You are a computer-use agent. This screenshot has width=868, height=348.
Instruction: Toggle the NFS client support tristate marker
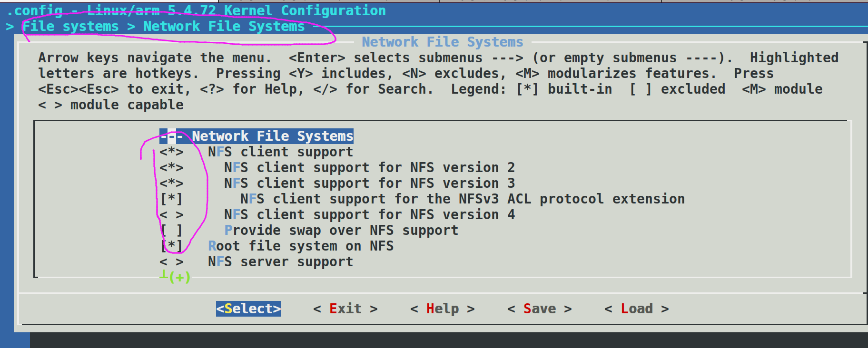(171, 152)
